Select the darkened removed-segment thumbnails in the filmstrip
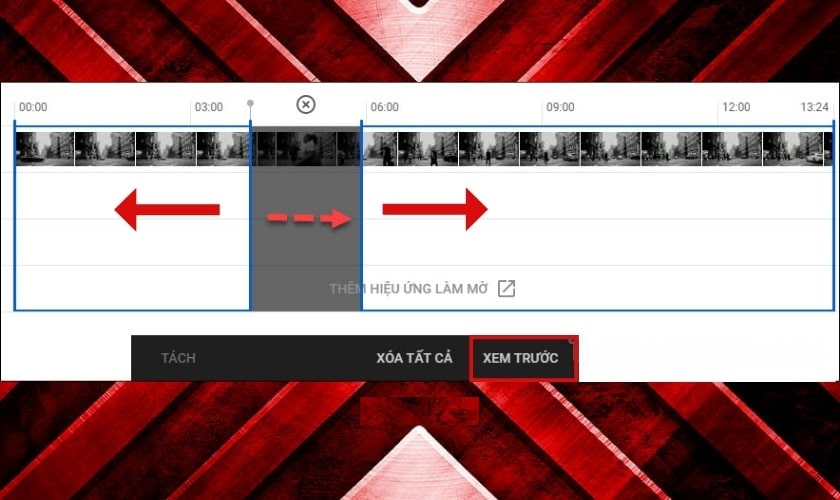The height and width of the screenshot is (500, 840). (x=306, y=148)
